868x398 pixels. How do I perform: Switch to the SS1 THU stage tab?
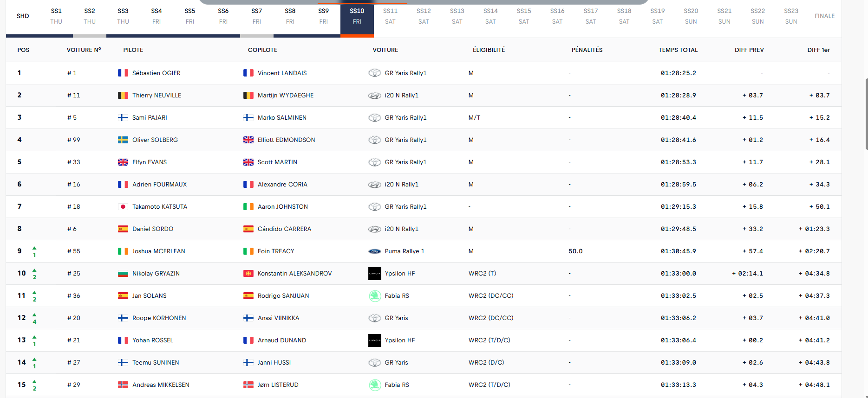56,16
